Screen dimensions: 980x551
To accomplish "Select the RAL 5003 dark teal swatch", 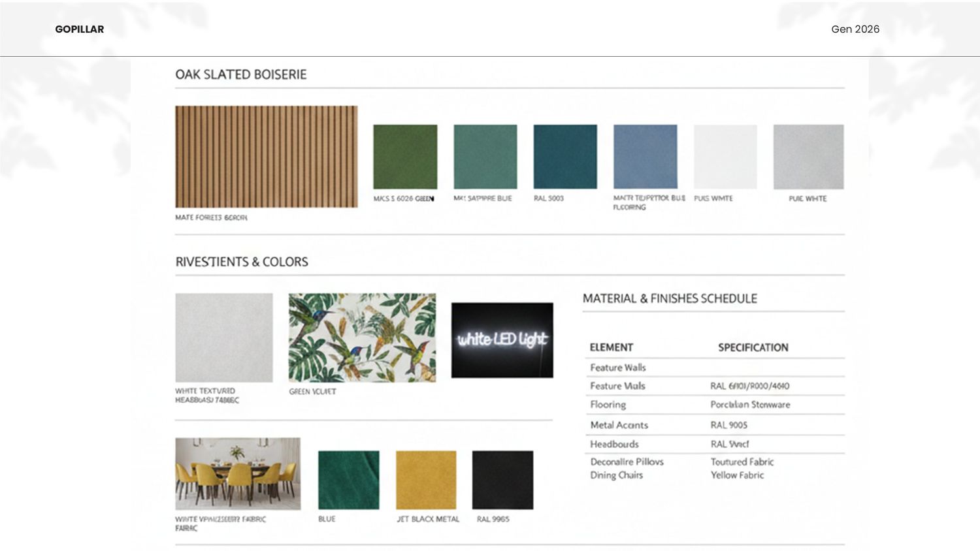I will 565,157.
